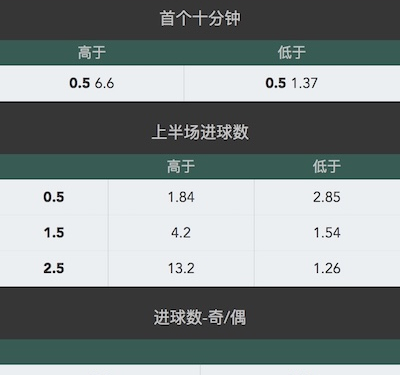Choose 低于 1.5 first-half odds 1.54
The image size is (400, 375).
click(x=327, y=232)
